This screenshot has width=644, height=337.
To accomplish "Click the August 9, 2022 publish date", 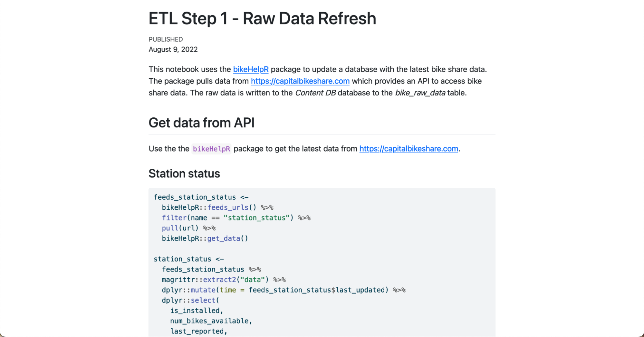I will point(173,49).
